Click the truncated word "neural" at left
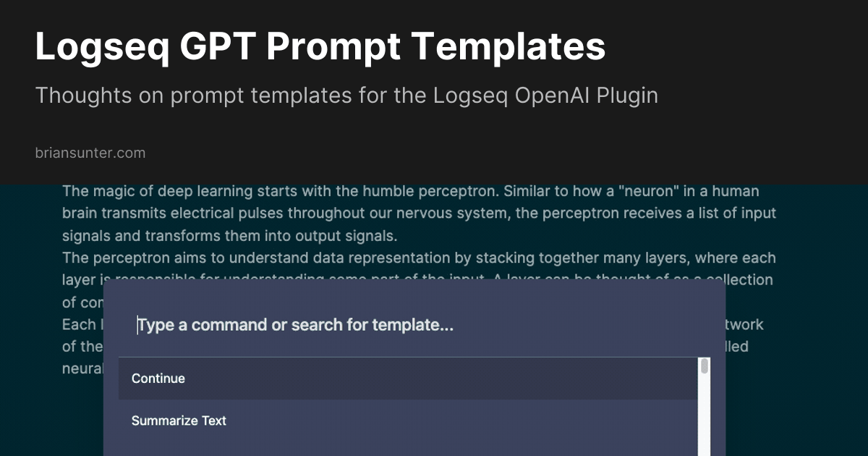The image size is (868, 456). click(x=82, y=368)
